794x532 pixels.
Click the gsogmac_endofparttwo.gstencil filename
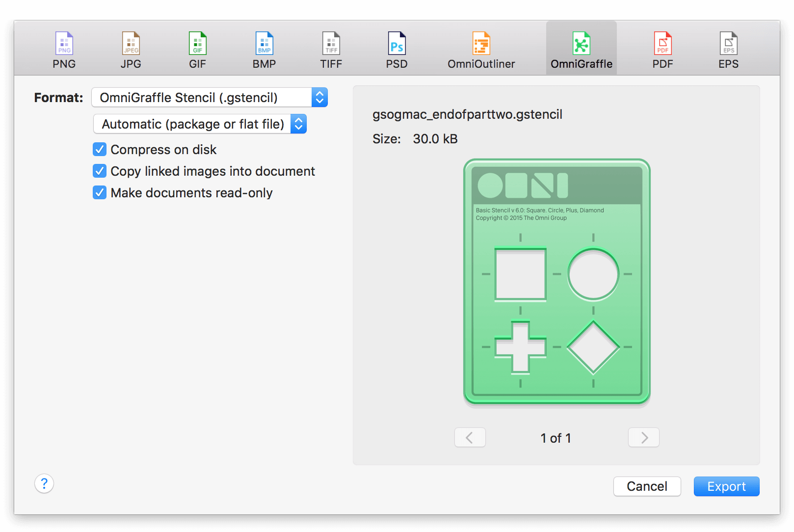(467, 114)
